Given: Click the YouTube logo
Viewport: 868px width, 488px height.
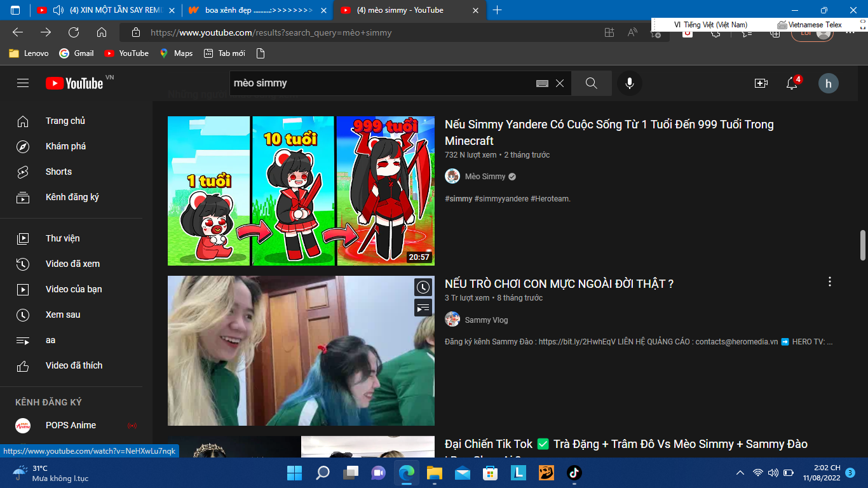Looking at the screenshot, I should pyautogui.click(x=74, y=83).
